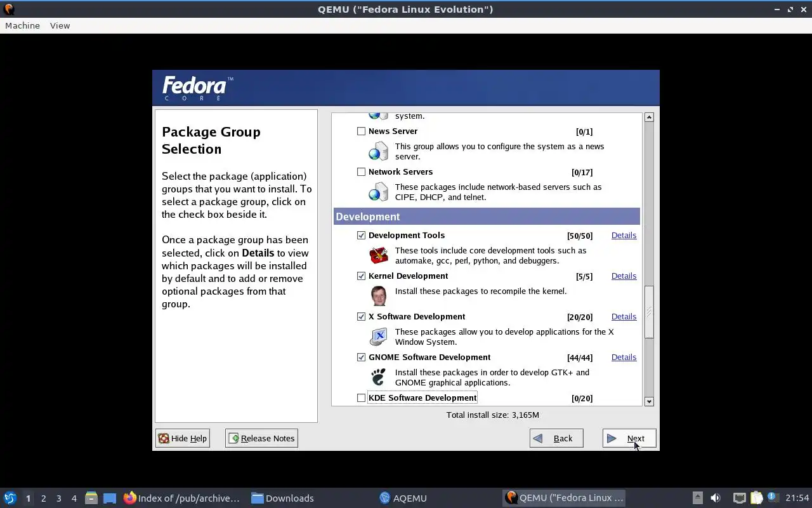The width and height of the screenshot is (812, 508).
Task: Click the [0/17] package count
Action: 582,172
